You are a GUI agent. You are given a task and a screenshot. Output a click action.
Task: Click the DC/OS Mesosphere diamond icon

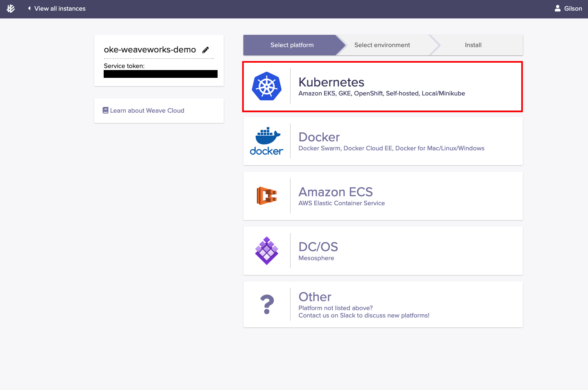(267, 250)
